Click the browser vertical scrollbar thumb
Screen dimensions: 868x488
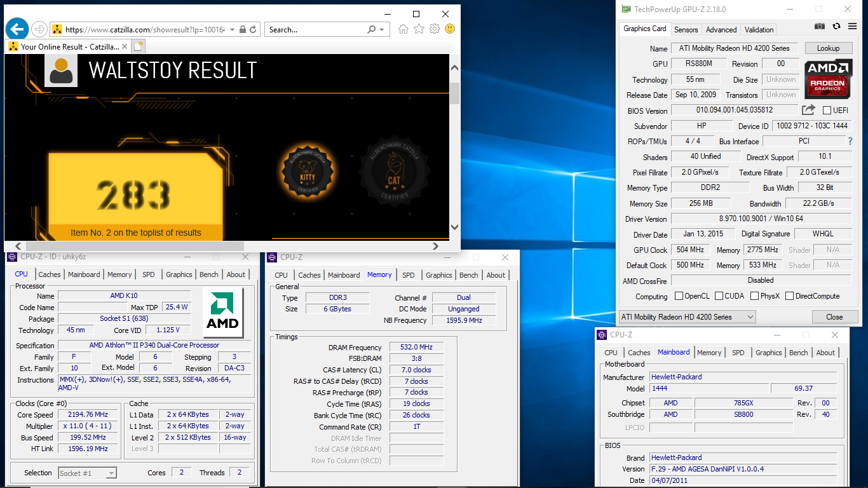[454, 93]
